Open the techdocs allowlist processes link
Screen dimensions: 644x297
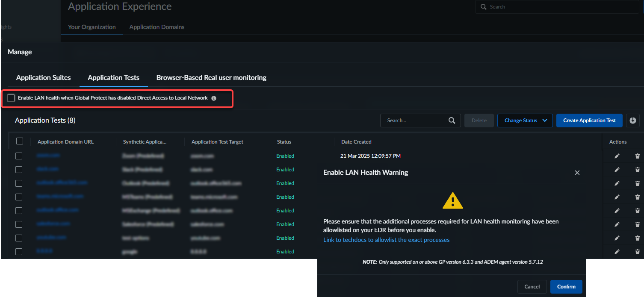pyautogui.click(x=386, y=240)
